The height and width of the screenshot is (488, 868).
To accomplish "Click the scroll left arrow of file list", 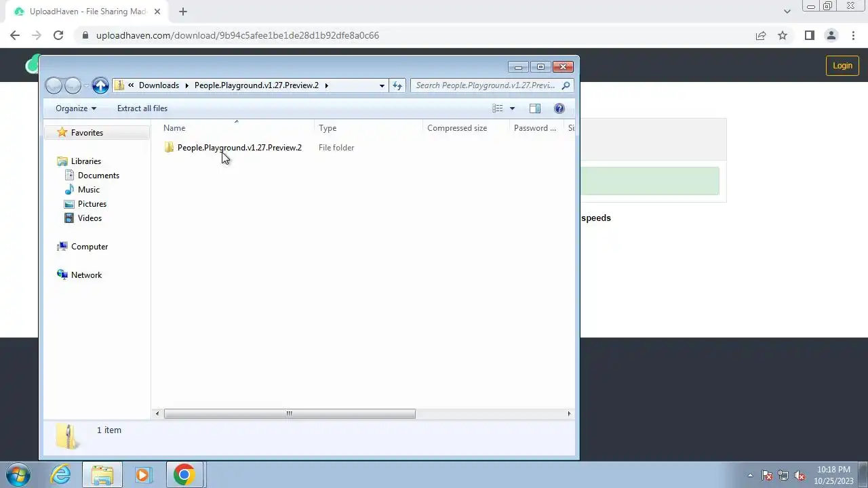I will coord(157,413).
